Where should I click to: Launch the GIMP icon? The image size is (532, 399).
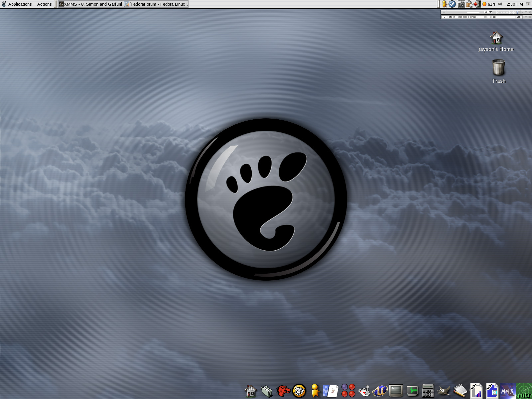coord(444,391)
